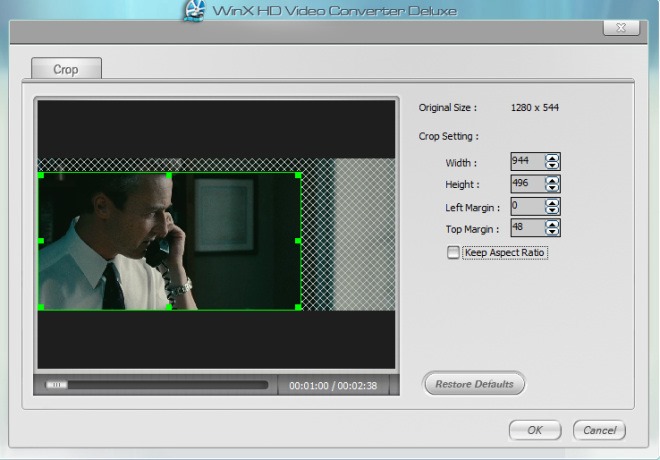Close the crop window with X button
This screenshot has height=460, width=660.
(x=621, y=28)
